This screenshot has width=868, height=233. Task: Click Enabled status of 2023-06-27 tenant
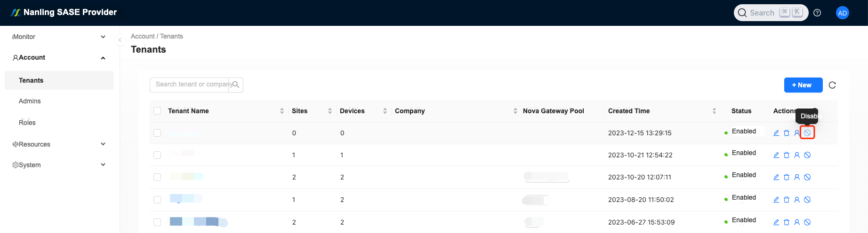coord(744,220)
